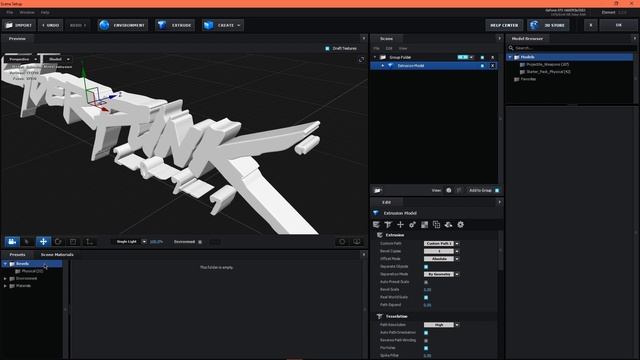
Task: Select the Edit panel tab
Action: pyautogui.click(x=386, y=202)
